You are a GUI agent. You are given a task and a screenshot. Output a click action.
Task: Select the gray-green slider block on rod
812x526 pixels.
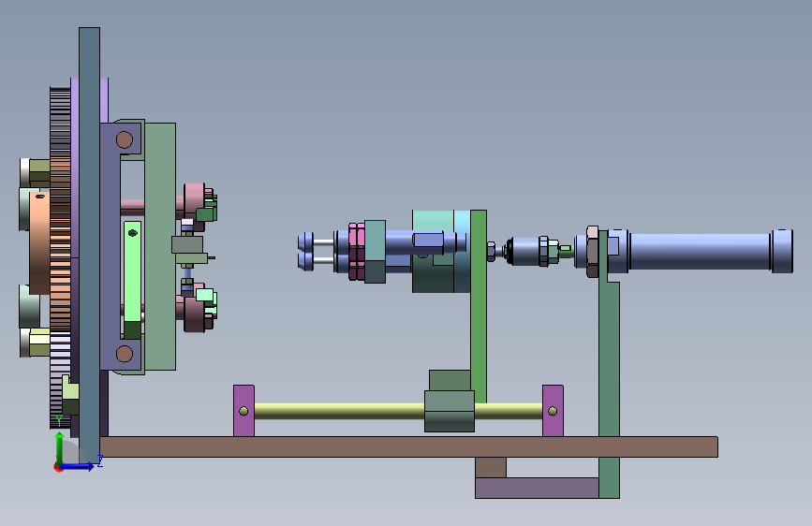pos(450,411)
